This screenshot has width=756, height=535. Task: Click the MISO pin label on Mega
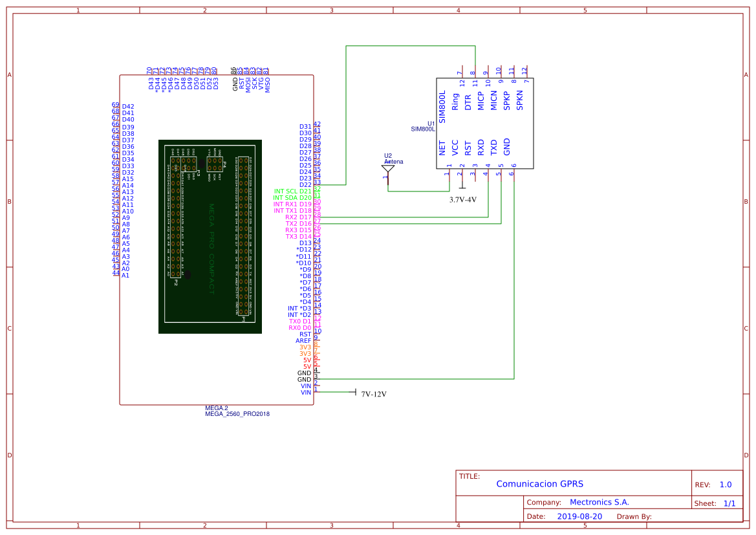(x=267, y=84)
